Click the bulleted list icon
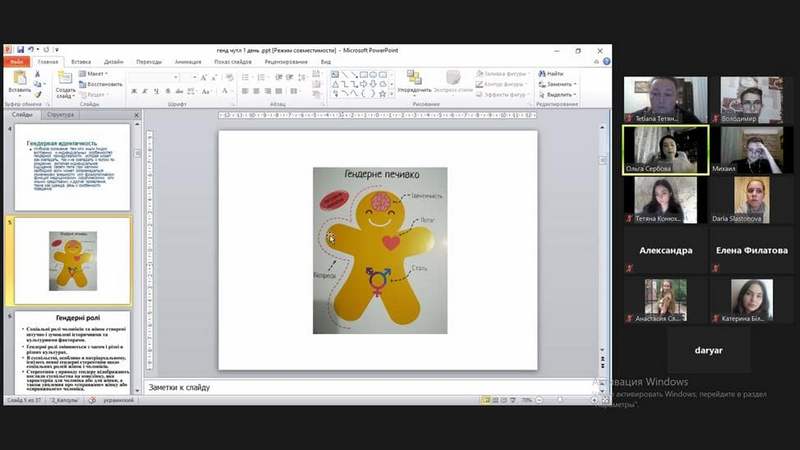The width and height of the screenshot is (800, 450). [246, 78]
